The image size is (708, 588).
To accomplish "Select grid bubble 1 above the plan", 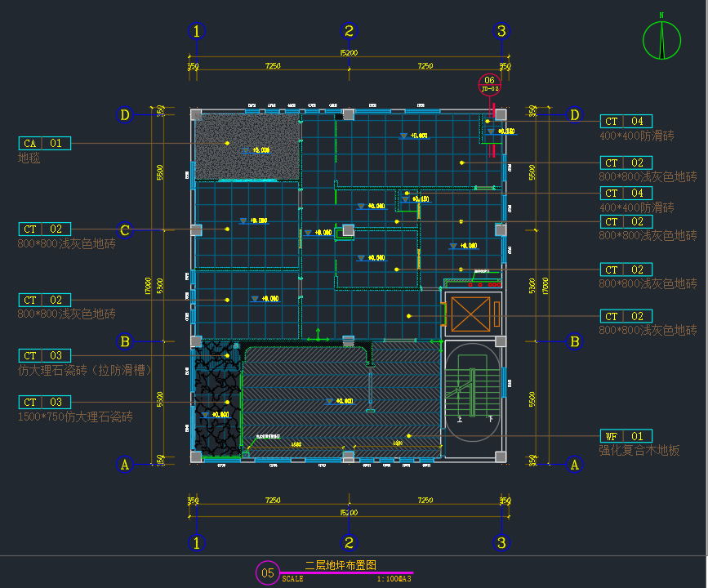I will [x=197, y=31].
